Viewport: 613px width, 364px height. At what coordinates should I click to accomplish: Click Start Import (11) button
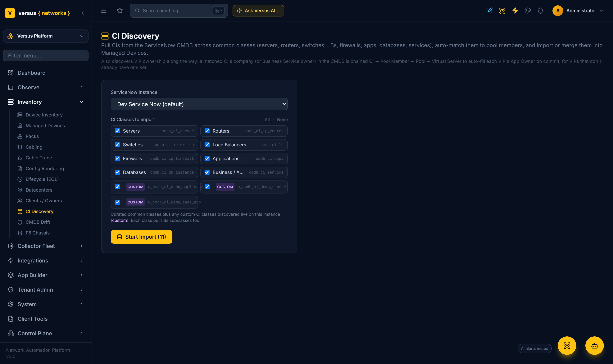pos(142,237)
